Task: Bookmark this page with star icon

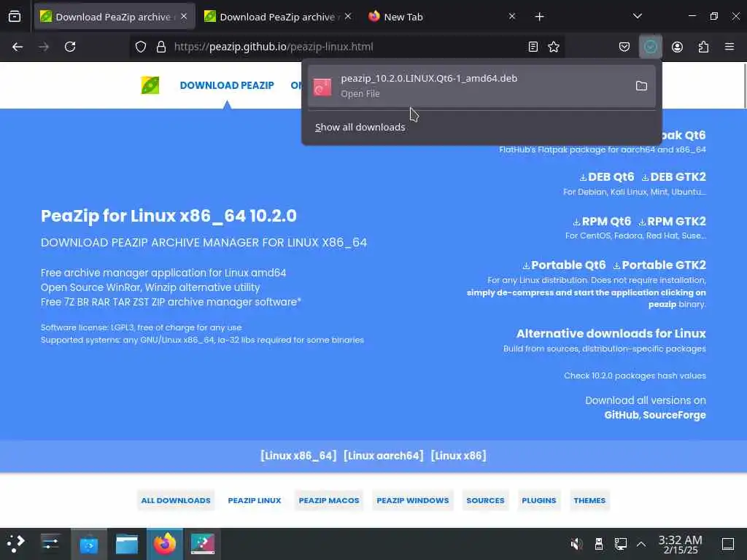Action: 554,47
